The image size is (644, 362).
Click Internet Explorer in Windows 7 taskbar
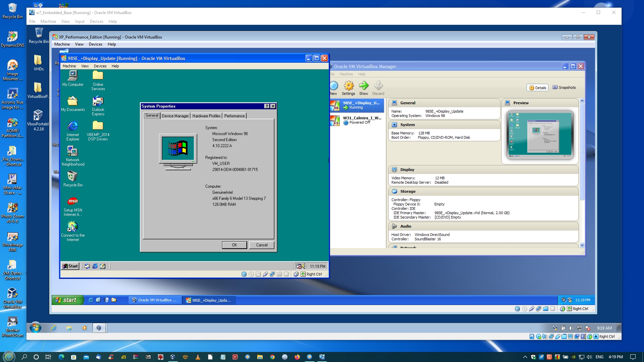[54, 328]
